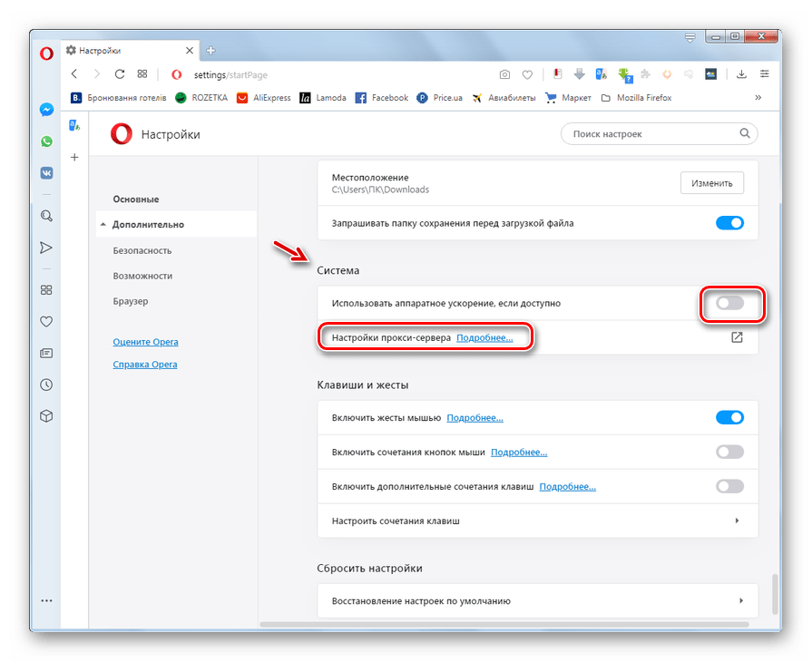Viewport: 812px width, 662px height.
Task: Open Подробнее link for proxy settings
Action: pyautogui.click(x=484, y=337)
